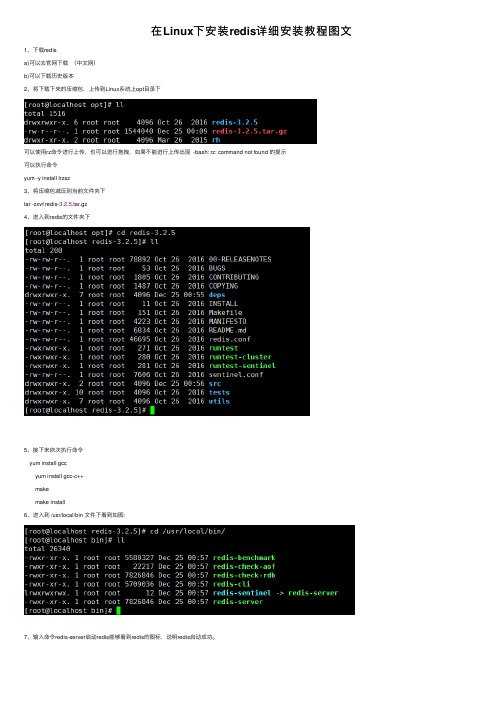Click file name 'README.md'
504x713 pixels.
(x=227, y=331)
